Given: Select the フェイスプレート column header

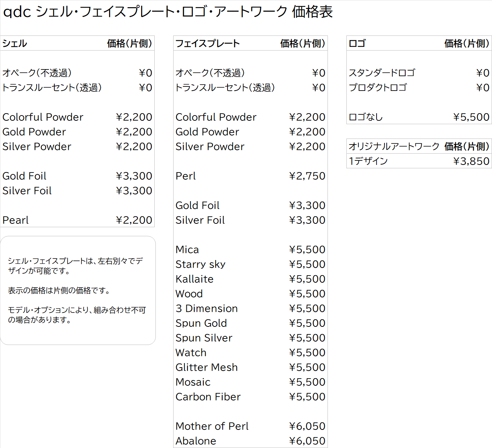Looking at the screenshot, I should click(x=208, y=43).
